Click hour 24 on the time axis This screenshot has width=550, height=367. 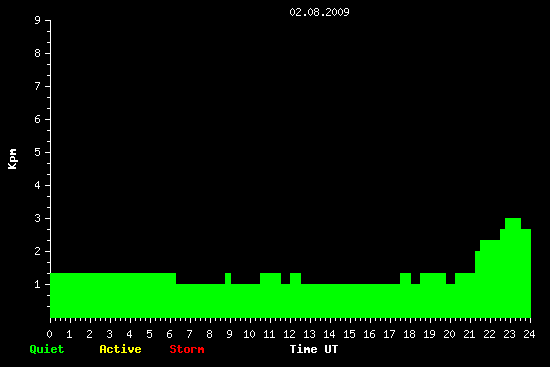[529, 334]
